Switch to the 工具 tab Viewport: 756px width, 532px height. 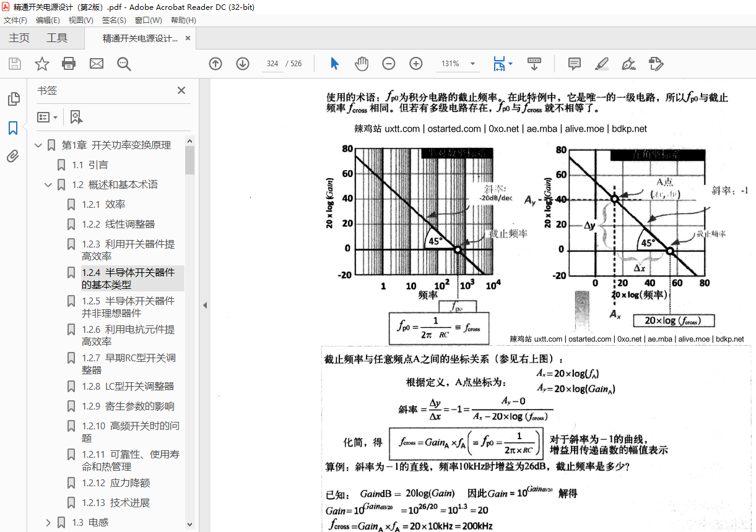[x=57, y=38]
